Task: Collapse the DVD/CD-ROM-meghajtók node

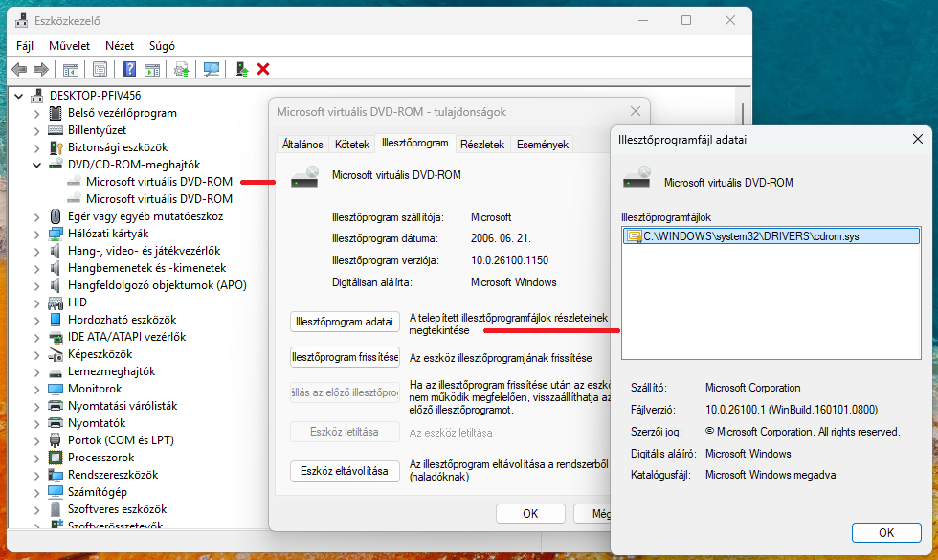Action: (x=36, y=165)
